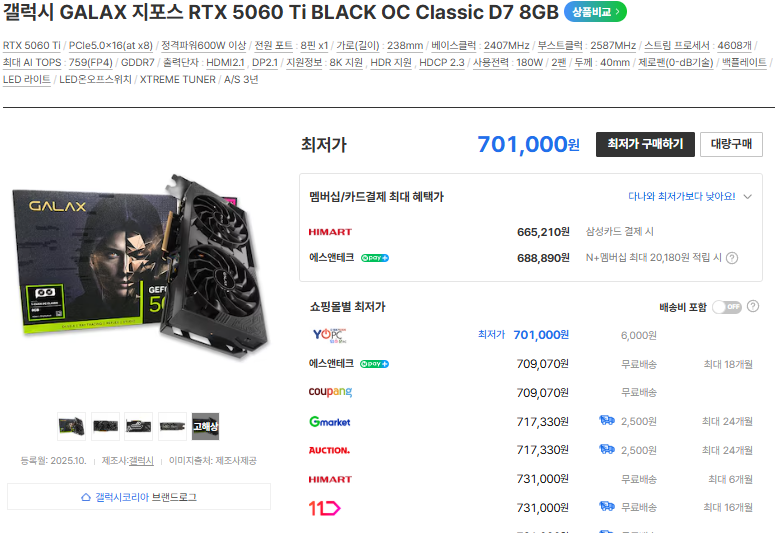This screenshot has height=533, width=775.
Task: Click the YOPC shop logo
Action: tap(330, 335)
